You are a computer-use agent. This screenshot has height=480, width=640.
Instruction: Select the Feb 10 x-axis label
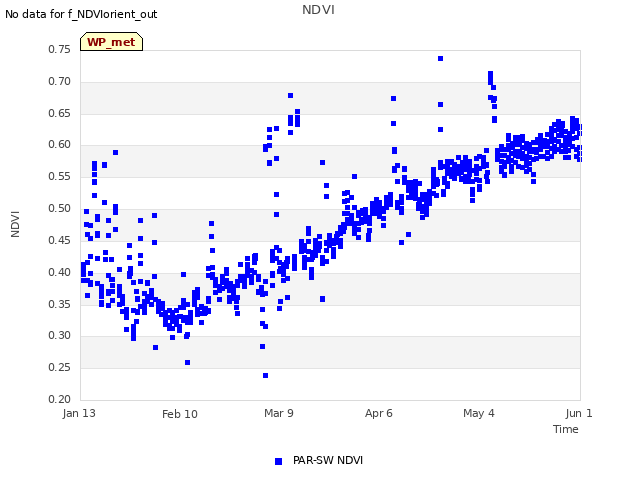[180, 414]
